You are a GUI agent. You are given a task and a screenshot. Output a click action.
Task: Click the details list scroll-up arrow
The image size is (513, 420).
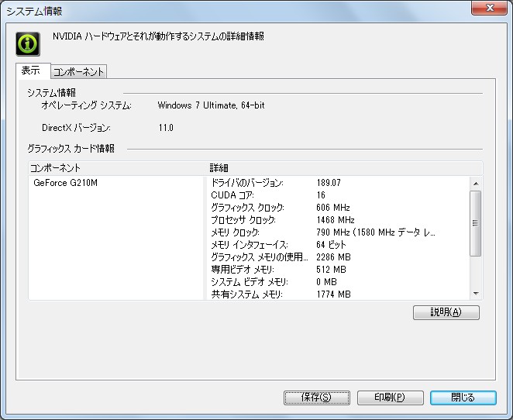click(x=476, y=184)
